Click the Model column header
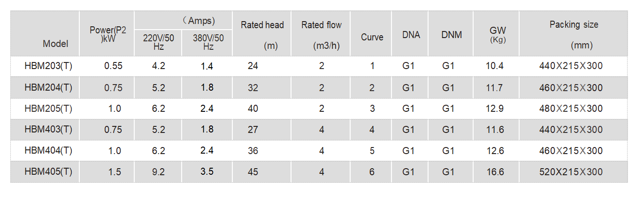The height and width of the screenshot is (202, 644). pos(55,44)
